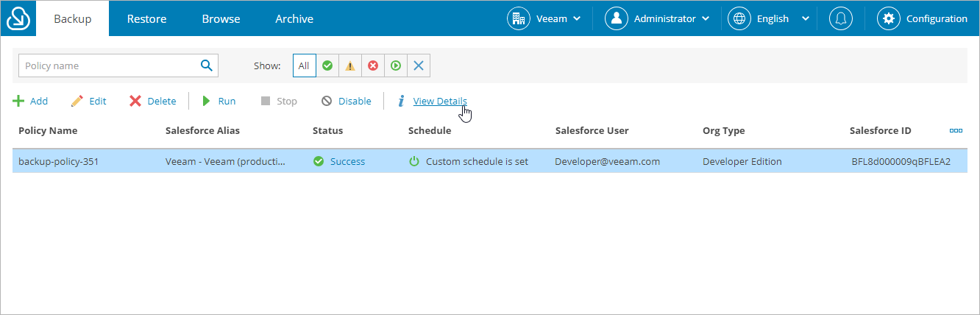
Task: Open the English language dropdown
Action: point(769,18)
